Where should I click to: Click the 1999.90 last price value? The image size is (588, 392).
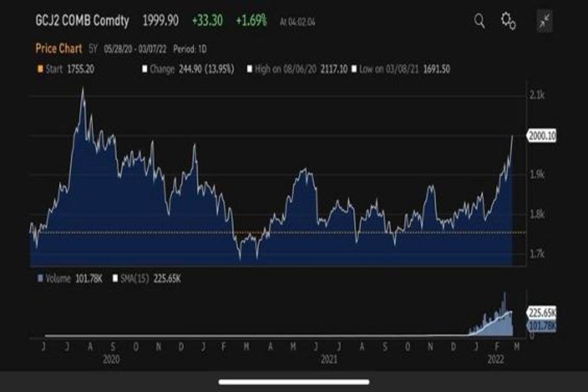coord(160,21)
